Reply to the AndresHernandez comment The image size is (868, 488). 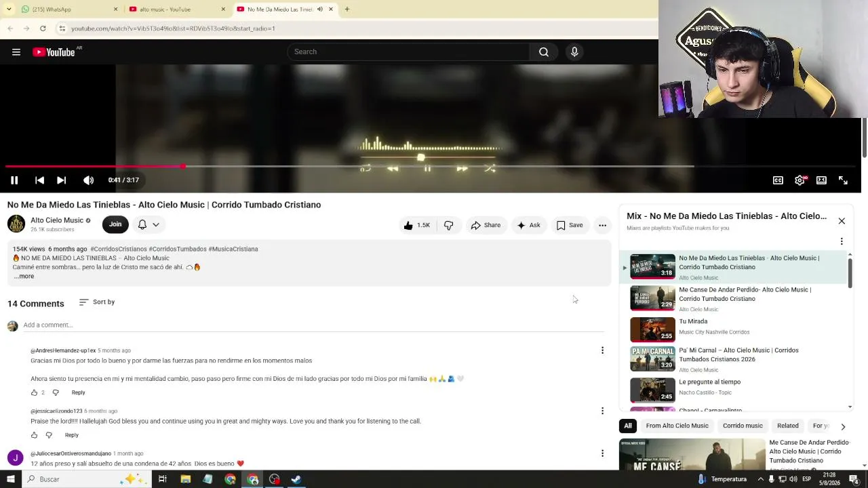point(78,393)
